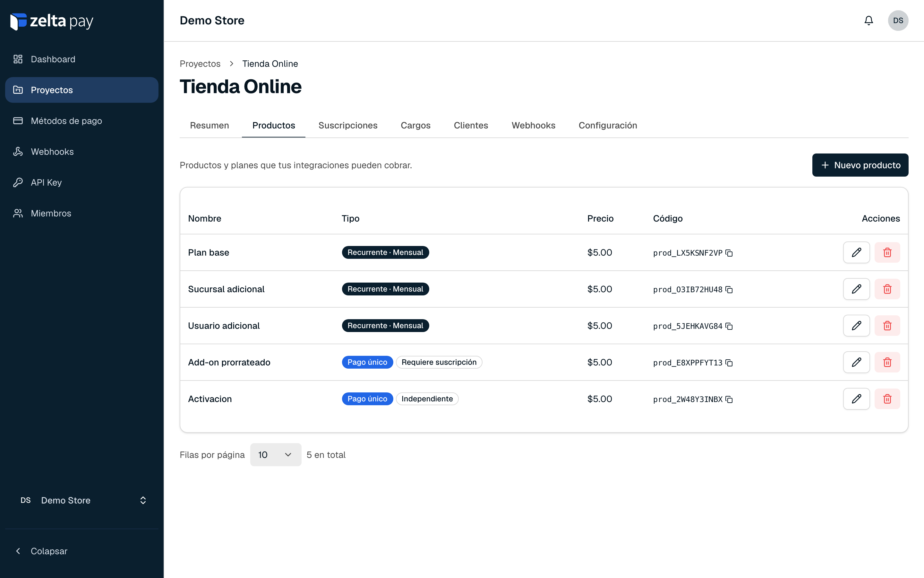The width and height of the screenshot is (924, 578).
Task: Open Webhooks in the sidebar
Action: 82,152
